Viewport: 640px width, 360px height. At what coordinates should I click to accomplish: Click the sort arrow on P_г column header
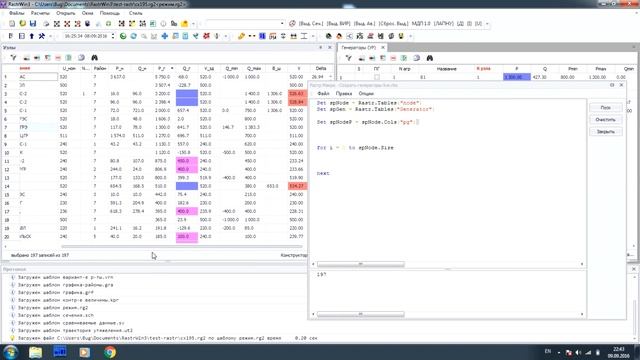pos(172,68)
